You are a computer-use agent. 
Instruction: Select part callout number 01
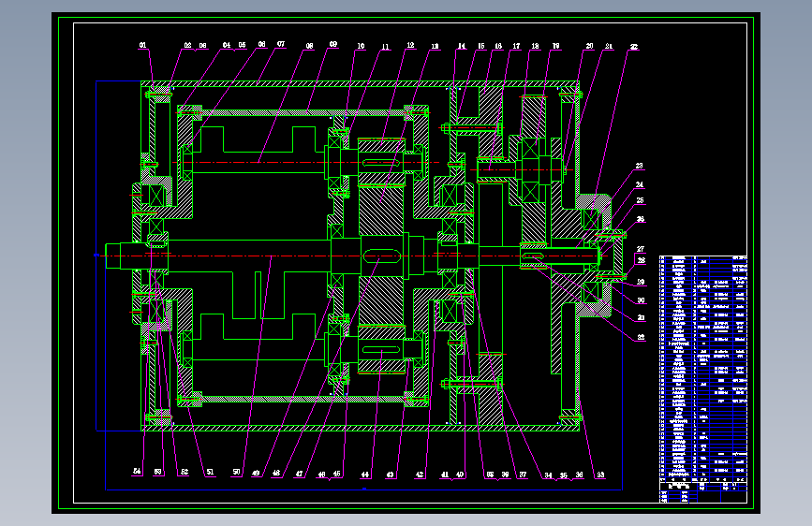point(143,46)
